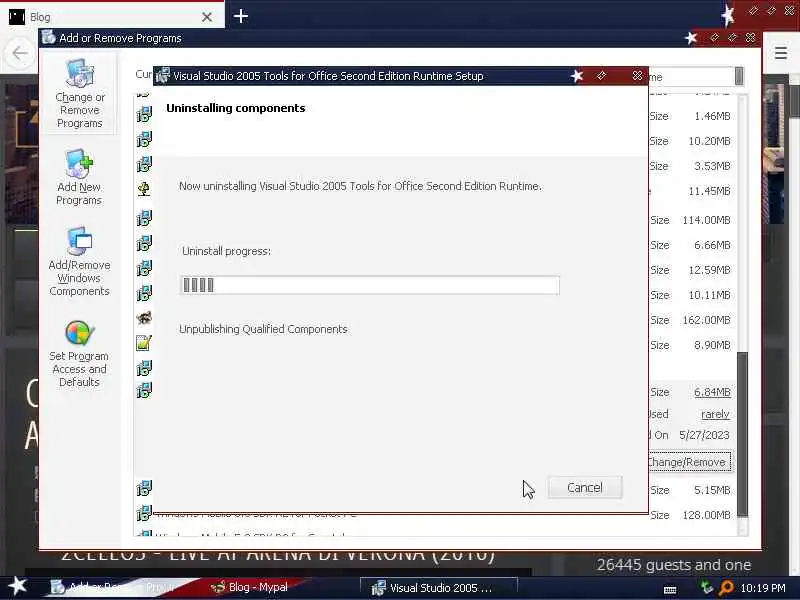Screen dimensions: 800x600
Task: Open Add/Remove Windows Components
Action: click(79, 262)
